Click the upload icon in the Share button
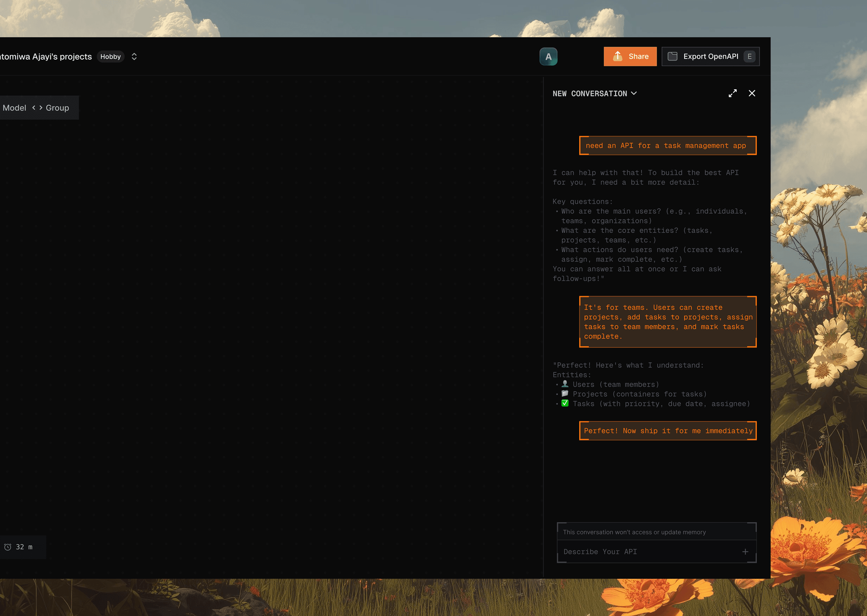 [618, 56]
